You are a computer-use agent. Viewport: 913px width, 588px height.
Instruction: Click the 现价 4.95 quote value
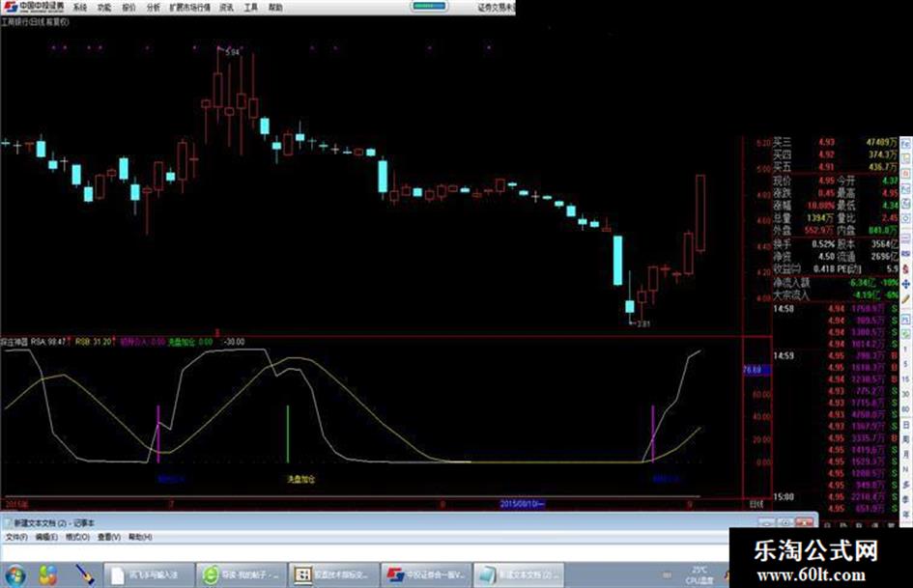pos(827,182)
